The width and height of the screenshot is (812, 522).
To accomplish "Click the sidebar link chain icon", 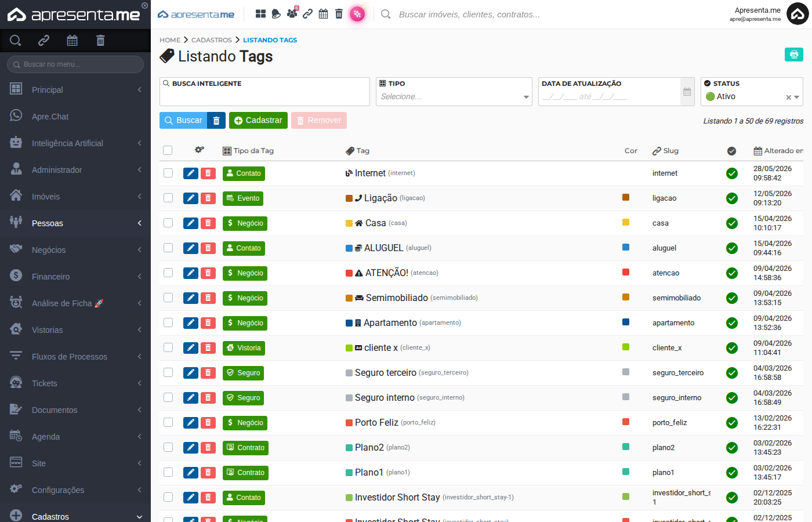I will [x=43, y=40].
